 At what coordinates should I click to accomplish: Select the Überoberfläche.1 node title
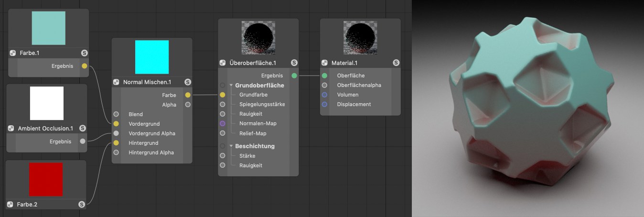click(253, 63)
